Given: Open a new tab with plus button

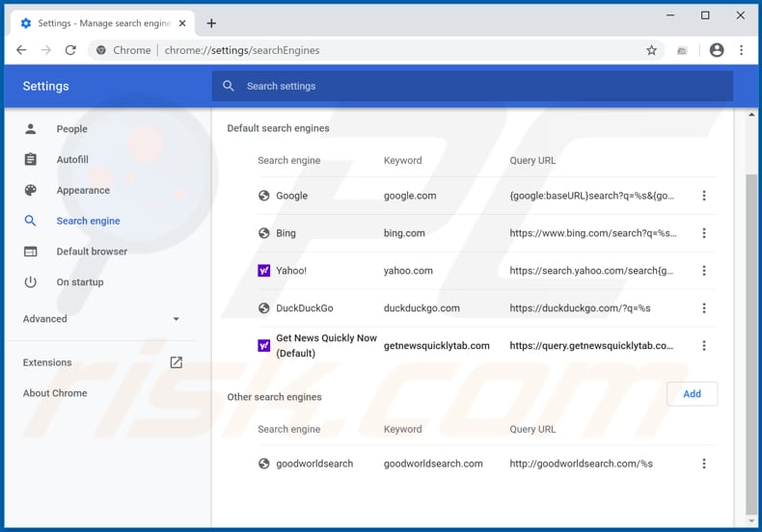Looking at the screenshot, I should click(x=211, y=23).
